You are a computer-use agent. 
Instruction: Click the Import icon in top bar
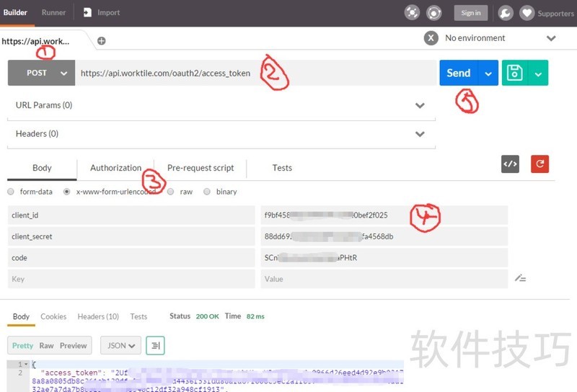tap(87, 12)
